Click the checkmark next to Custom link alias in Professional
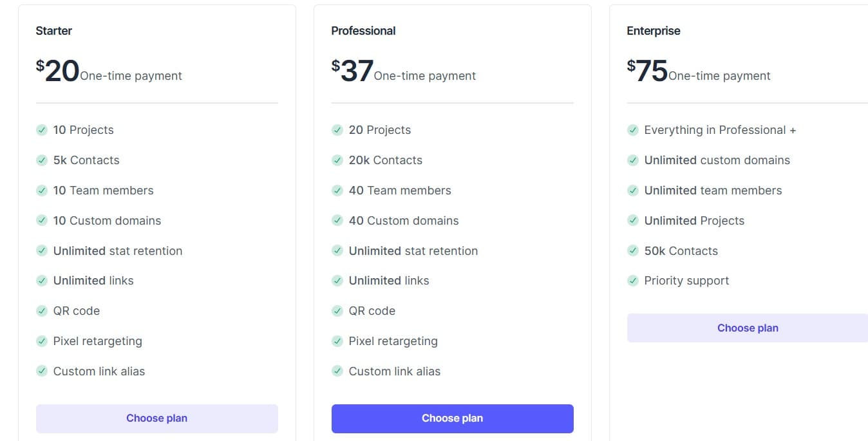Image resolution: width=868 pixels, height=441 pixels. (337, 371)
